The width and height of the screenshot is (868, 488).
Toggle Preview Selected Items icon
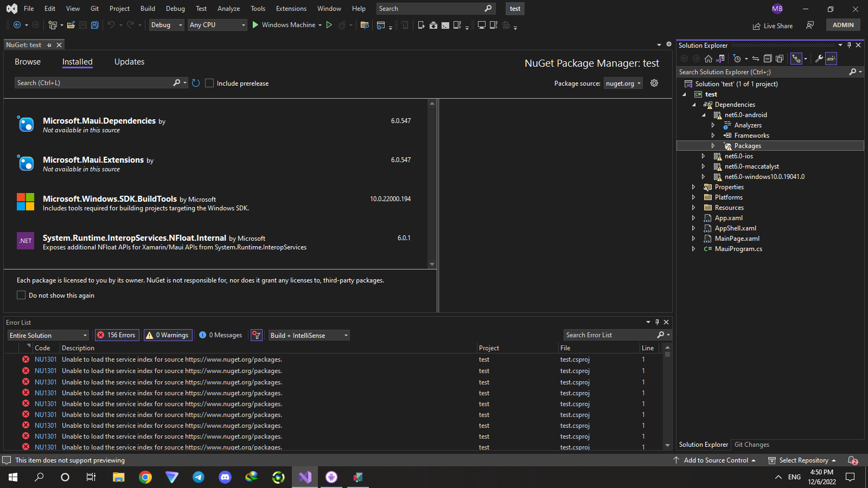pyautogui.click(x=831, y=59)
